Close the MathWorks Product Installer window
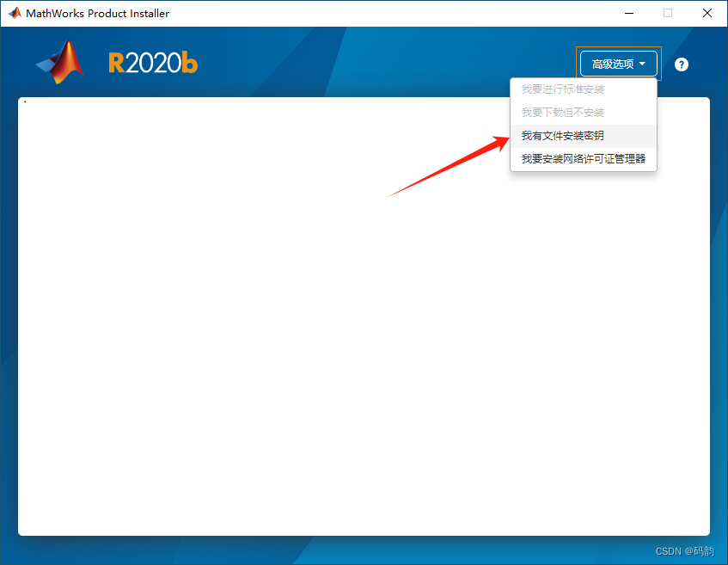Image resolution: width=728 pixels, height=565 pixels. tap(707, 13)
